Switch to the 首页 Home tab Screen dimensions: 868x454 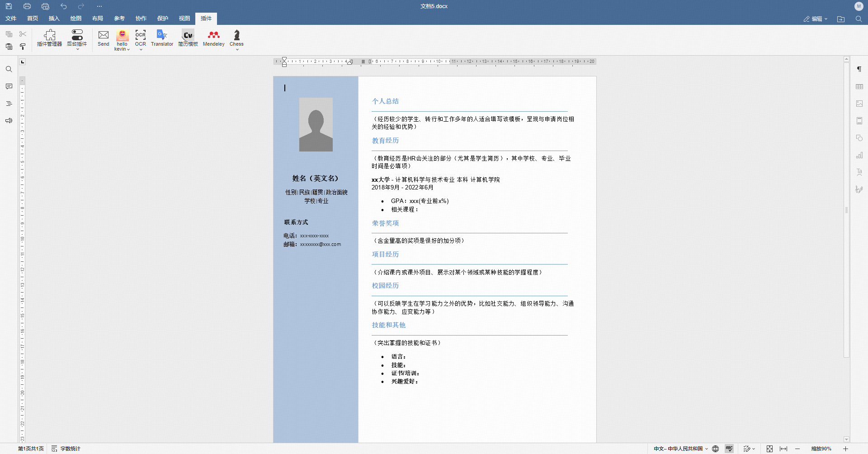pyautogui.click(x=33, y=19)
